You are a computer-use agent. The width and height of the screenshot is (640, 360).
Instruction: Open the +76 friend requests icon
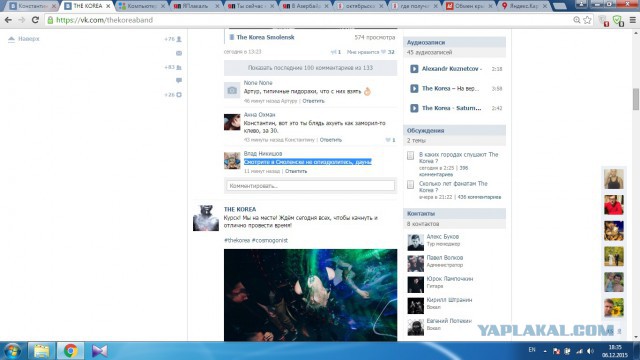point(179,39)
